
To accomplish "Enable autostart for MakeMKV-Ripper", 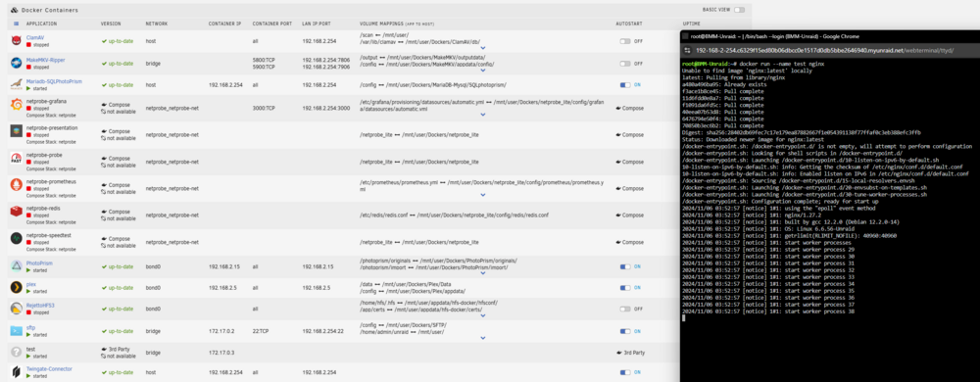I will coord(625,63).
